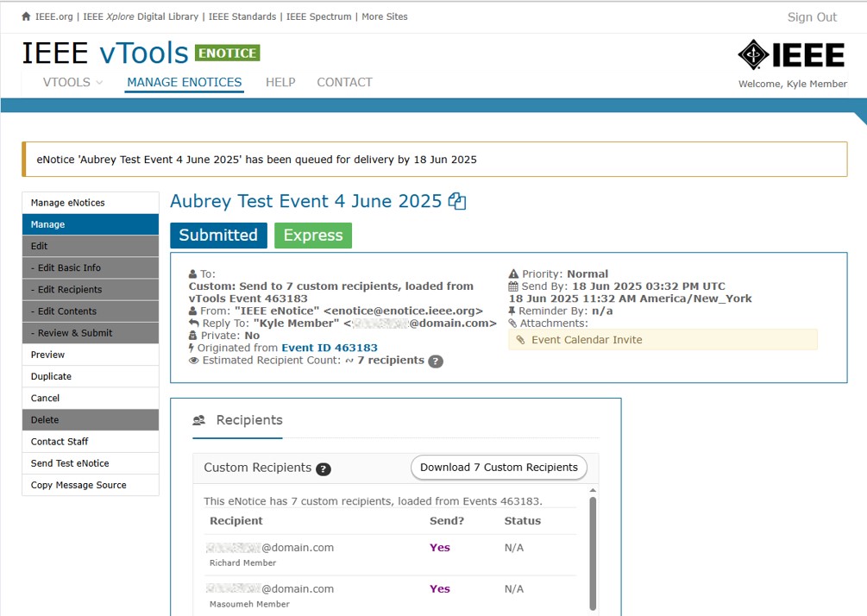Click the Status column header
The image size is (867, 616).
[523, 521]
